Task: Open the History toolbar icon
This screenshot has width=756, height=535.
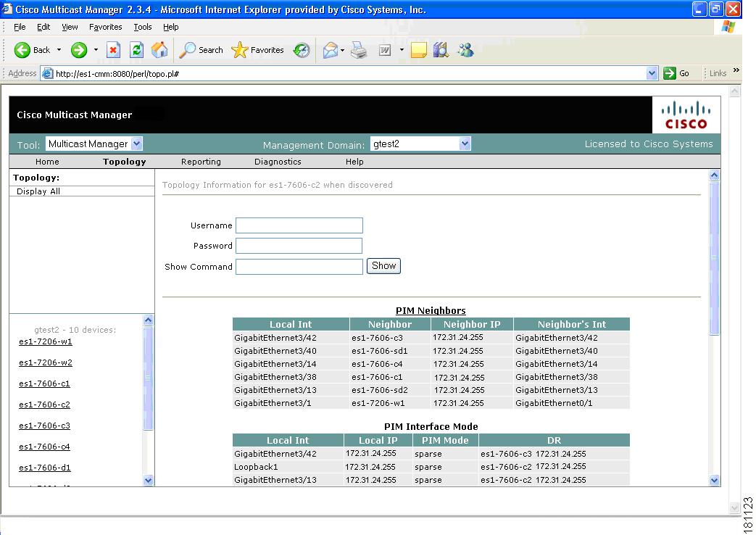Action: (x=302, y=50)
